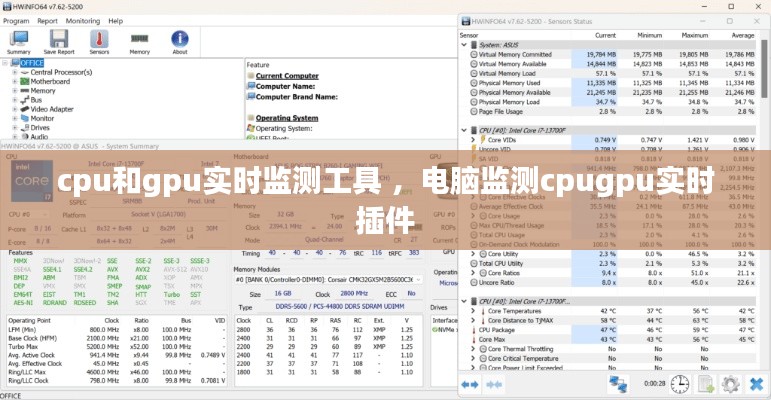The image size is (771, 400).
Task: Expand the Memory tree node
Action: [x=15, y=91]
